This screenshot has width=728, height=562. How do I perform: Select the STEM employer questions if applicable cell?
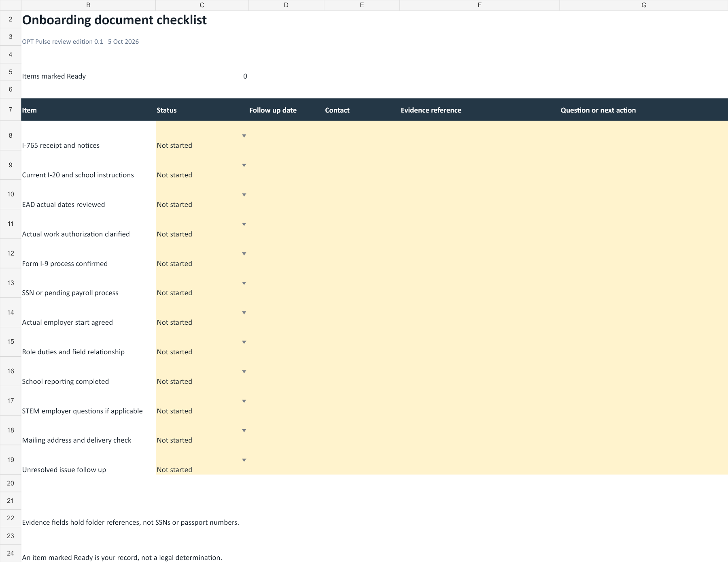point(88,401)
